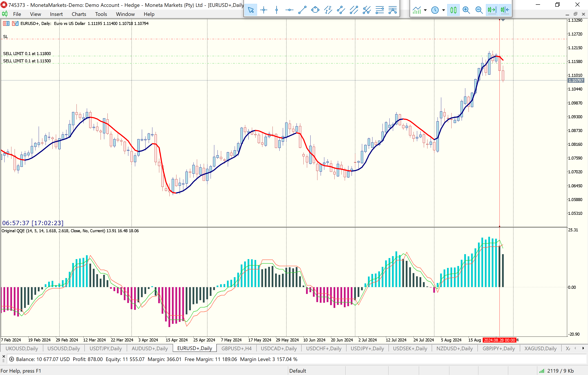This screenshot has width=588, height=375.
Task: Toggle candlestick chart mode
Action: coord(453,10)
